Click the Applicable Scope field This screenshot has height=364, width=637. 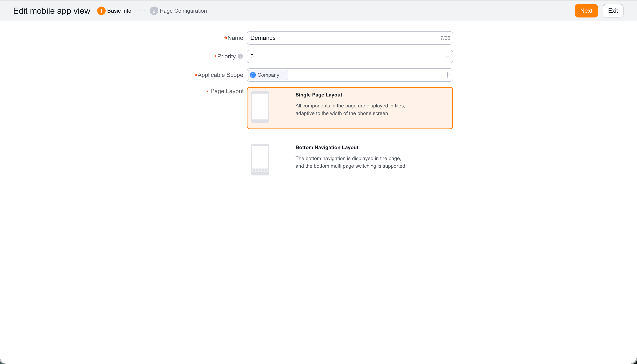(x=350, y=75)
